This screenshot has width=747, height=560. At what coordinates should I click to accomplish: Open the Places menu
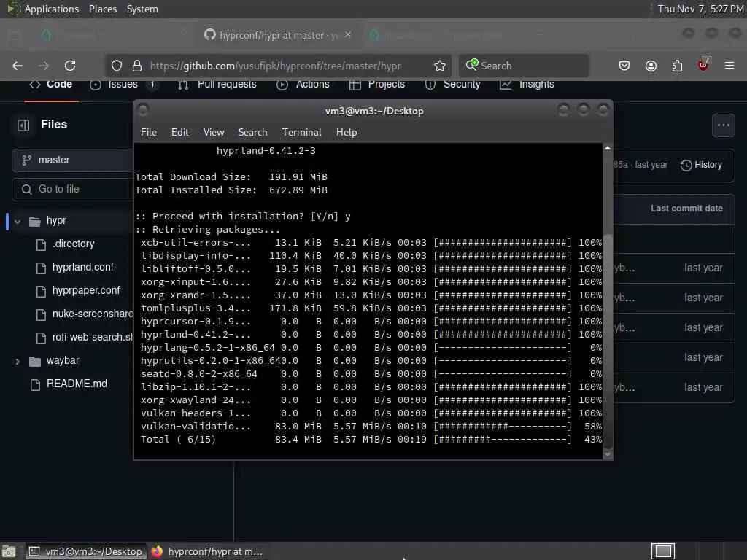(x=102, y=9)
